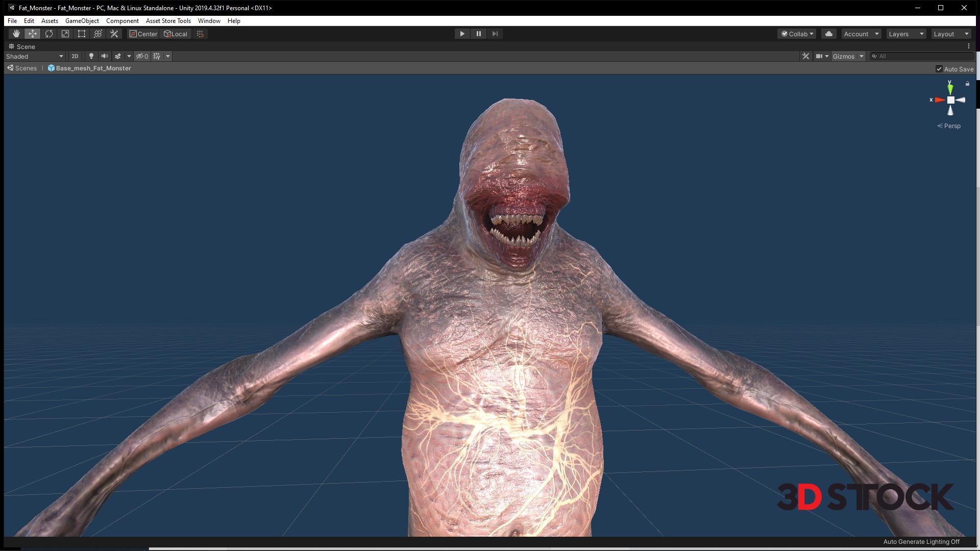980x551 pixels.
Task: Open the Asset Store Tools menu
Action: (x=168, y=21)
